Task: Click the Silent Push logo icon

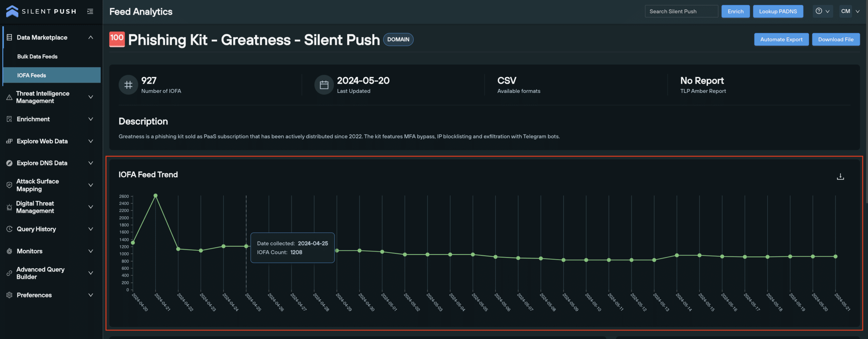Action: [12, 11]
